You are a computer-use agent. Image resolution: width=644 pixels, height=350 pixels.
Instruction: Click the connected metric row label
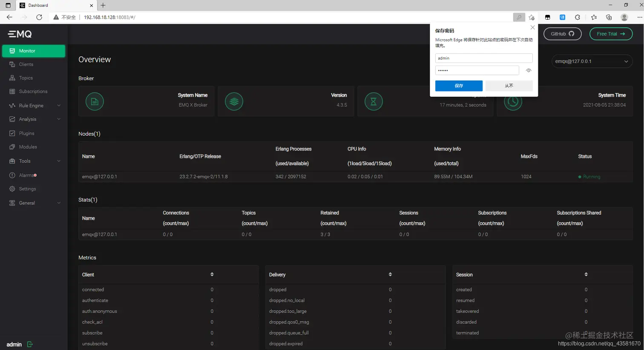pyautogui.click(x=93, y=290)
